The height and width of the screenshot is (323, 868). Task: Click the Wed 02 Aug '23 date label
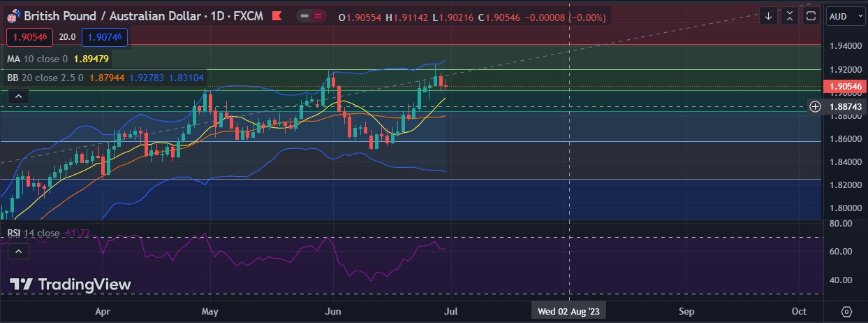pos(569,311)
